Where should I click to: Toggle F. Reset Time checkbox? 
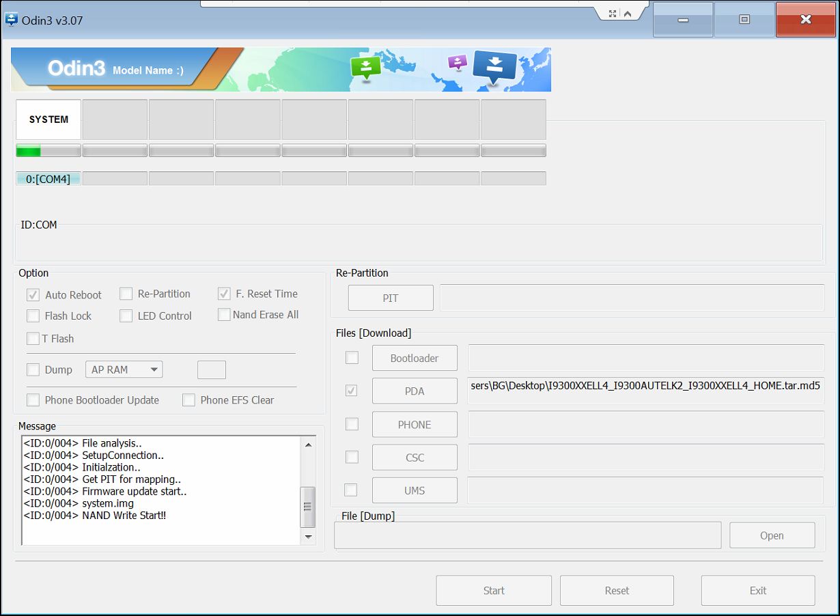click(224, 294)
